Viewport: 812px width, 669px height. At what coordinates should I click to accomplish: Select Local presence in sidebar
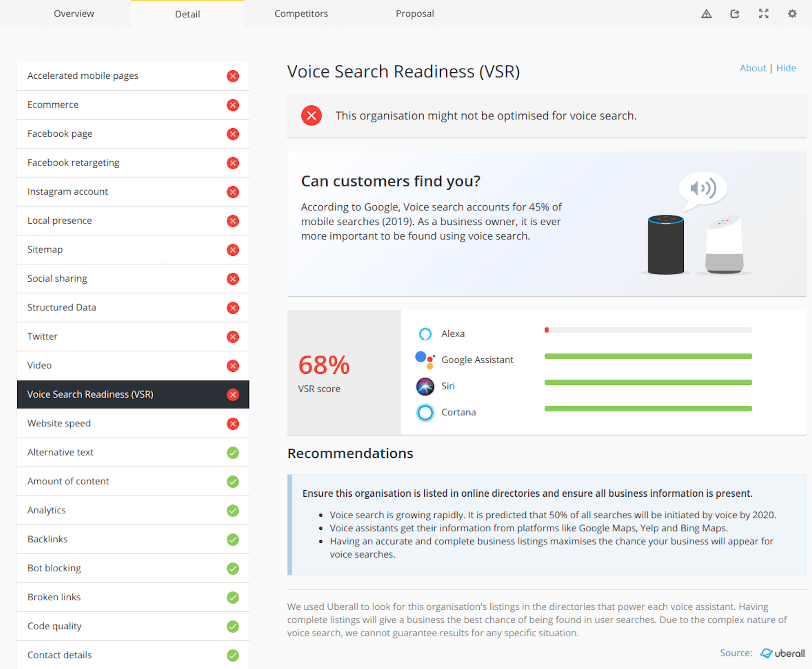tap(133, 221)
